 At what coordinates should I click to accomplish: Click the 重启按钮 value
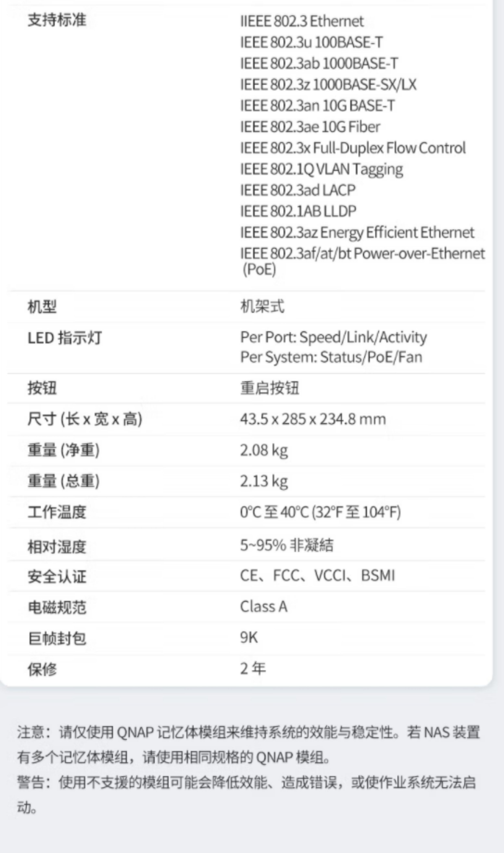point(270,388)
